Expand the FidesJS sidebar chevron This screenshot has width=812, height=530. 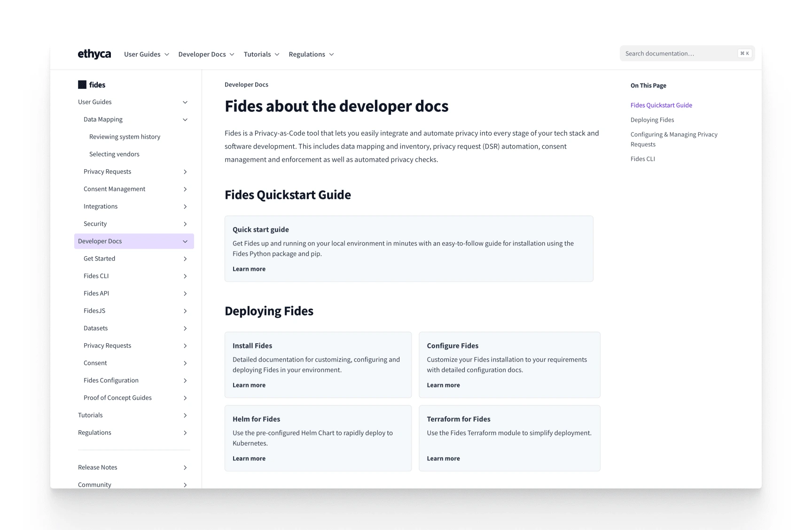(185, 311)
